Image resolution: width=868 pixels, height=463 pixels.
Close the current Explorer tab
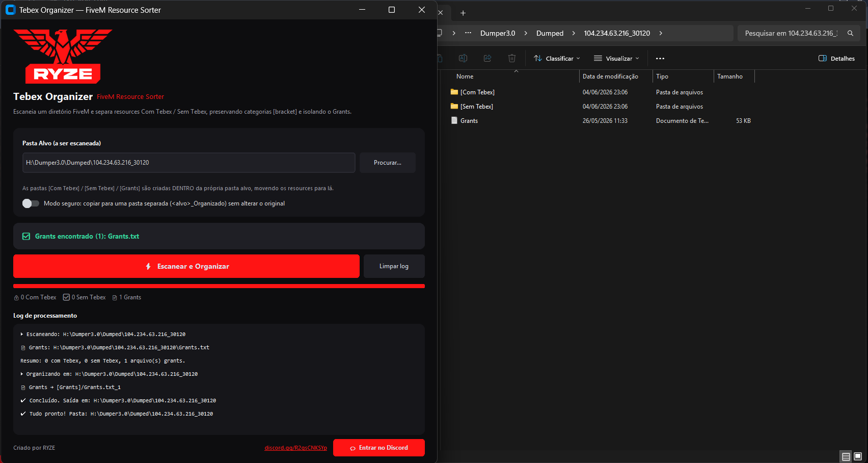click(x=441, y=13)
